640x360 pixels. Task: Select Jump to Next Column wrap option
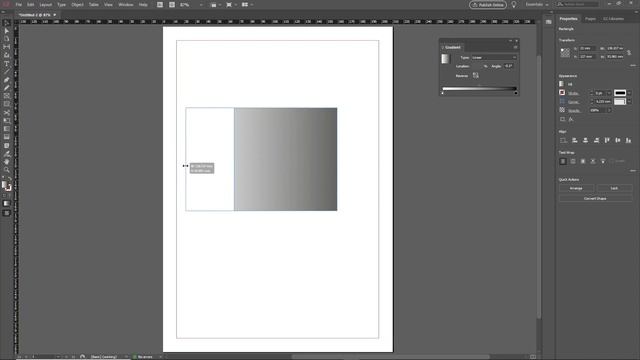(x=603, y=161)
